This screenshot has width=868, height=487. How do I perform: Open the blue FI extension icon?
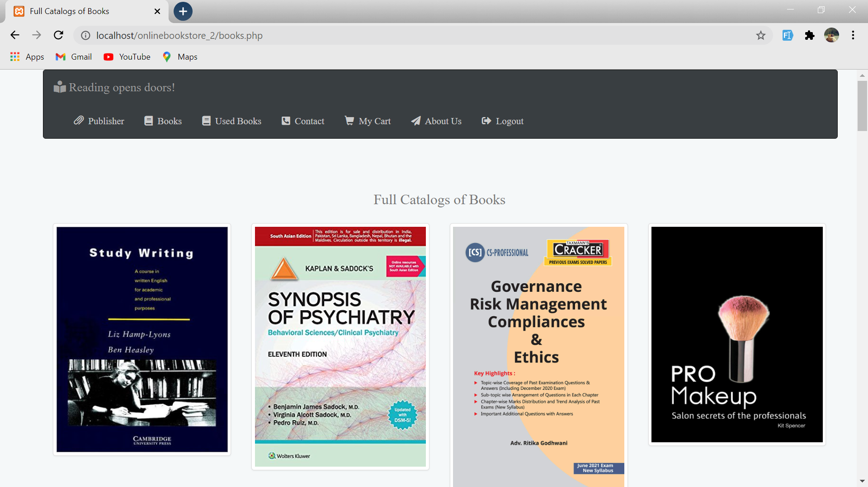tap(788, 35)
